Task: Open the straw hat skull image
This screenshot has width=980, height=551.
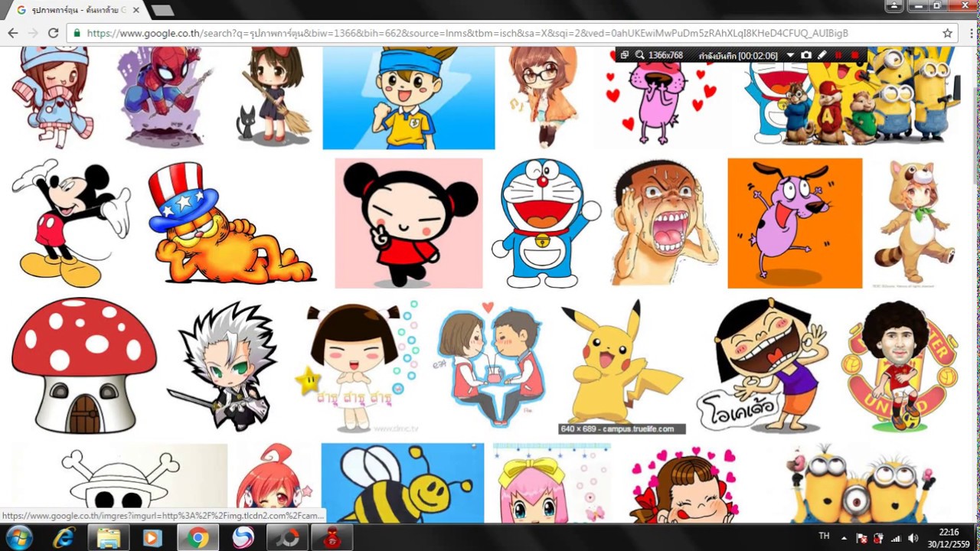Action: [x=119, y=483]
